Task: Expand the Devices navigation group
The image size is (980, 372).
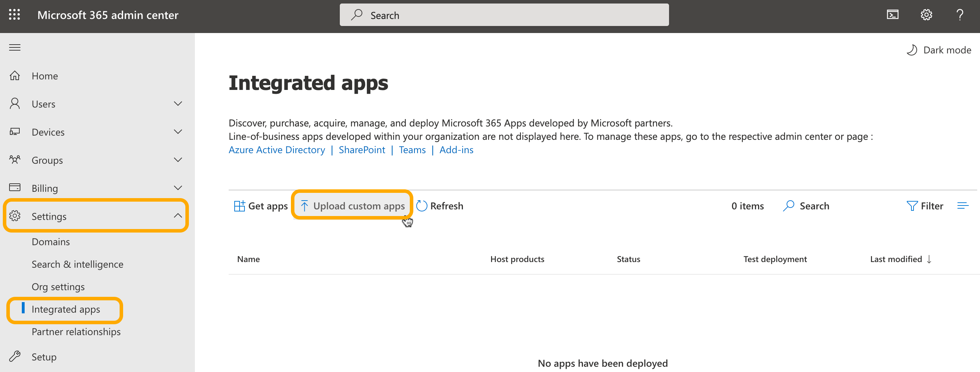Action: [x=178, y=132]
